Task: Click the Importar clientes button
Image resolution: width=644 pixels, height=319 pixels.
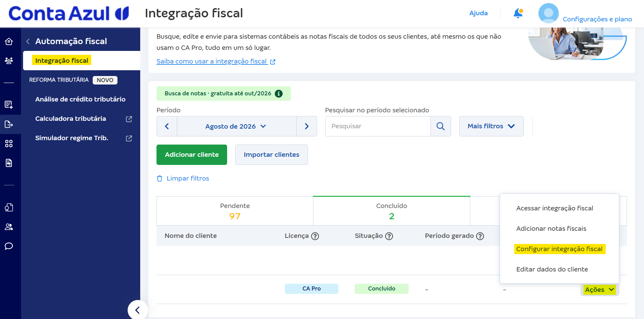Action: 272,155
